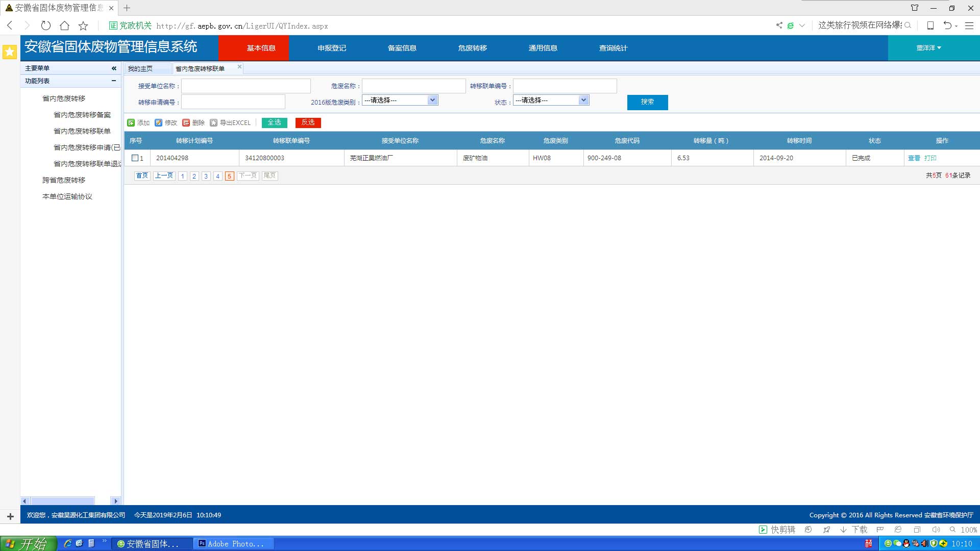Click the 导出EXCEL export icon

coord(214,122)
